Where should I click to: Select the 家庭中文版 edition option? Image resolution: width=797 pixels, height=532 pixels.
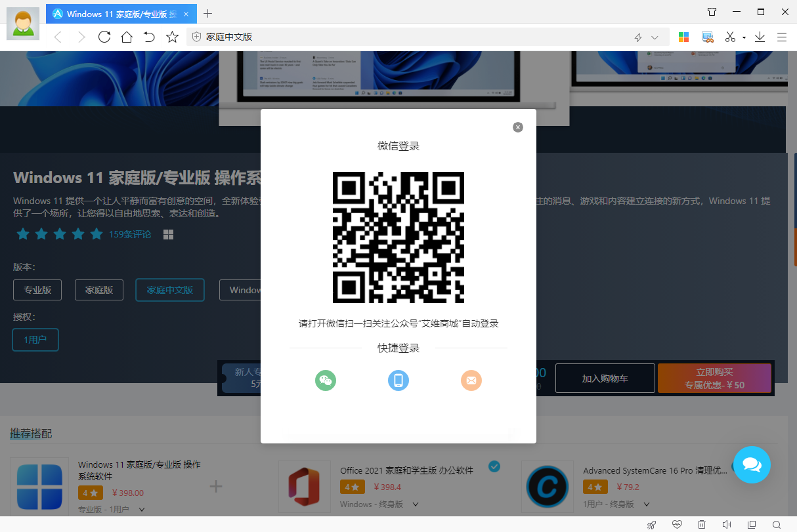tap(170, 290)
